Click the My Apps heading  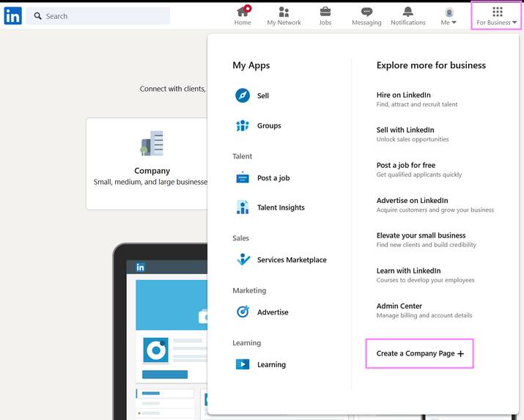tap(251, 65)
